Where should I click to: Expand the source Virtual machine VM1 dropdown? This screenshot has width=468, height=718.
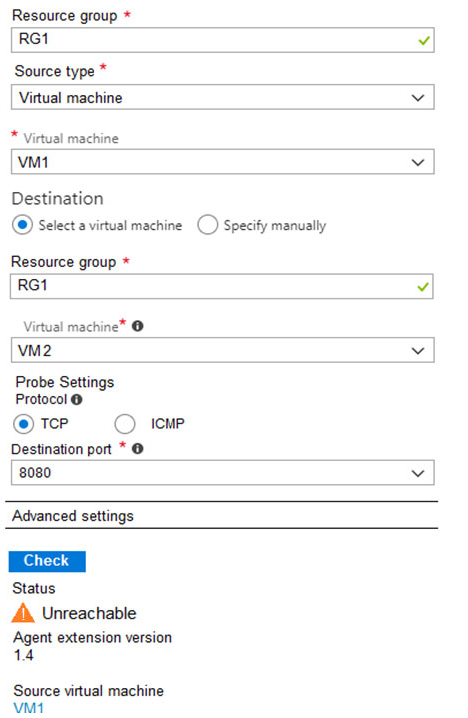coord(223,162)
